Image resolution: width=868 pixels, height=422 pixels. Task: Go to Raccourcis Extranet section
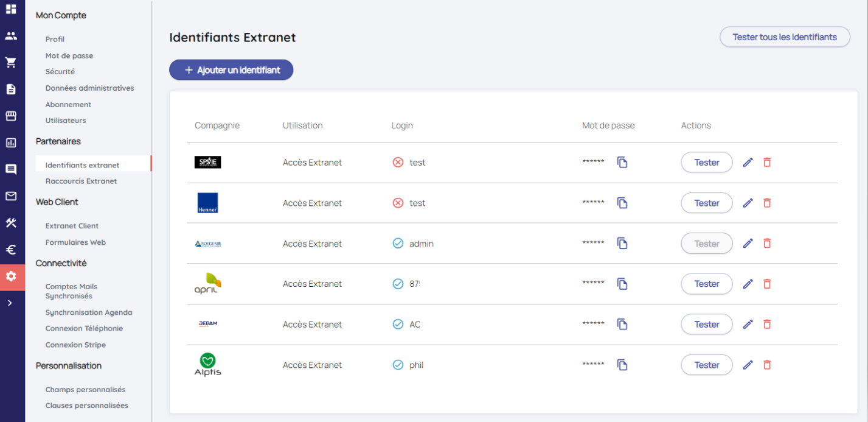coord(81,181)
